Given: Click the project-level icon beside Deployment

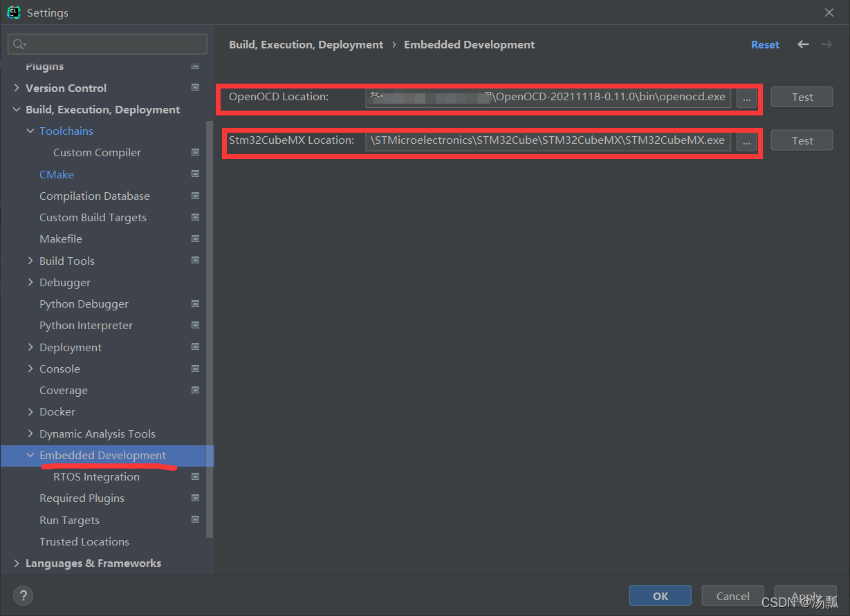Looking at the screenshot, I should click(x=195, y=347).
